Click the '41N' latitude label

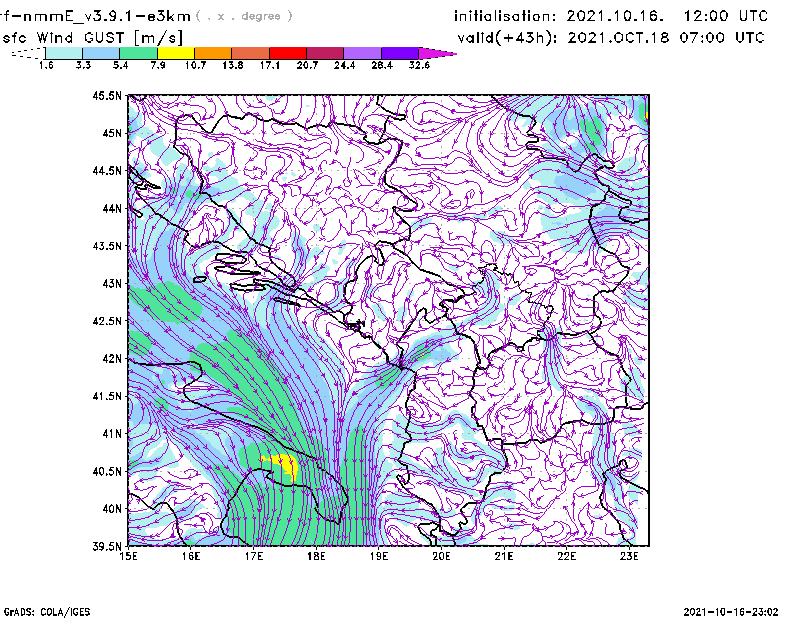113,434
